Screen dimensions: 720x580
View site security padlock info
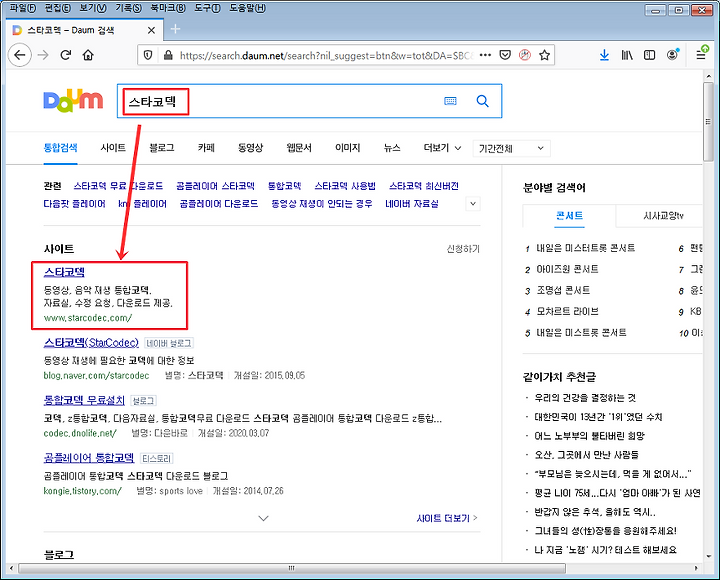point(168,56)
